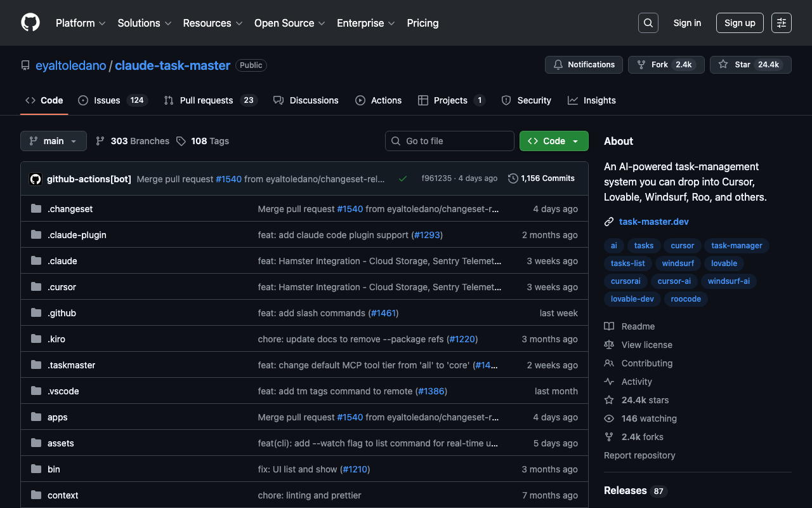Image resolution: width=812 pixels, height=508 pixels.
Task: Open the Notifications subscribe button
Action: click(x=584, y=65)
